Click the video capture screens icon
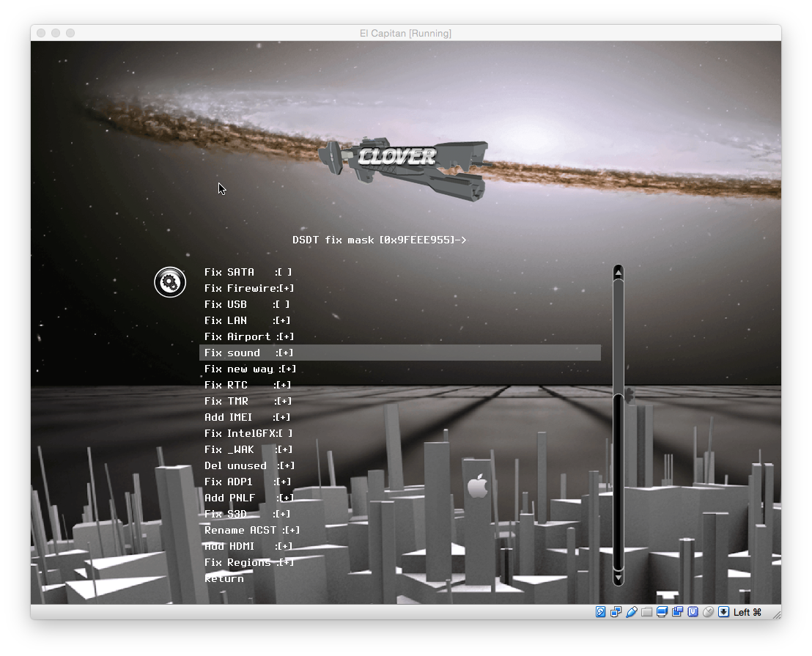The height and width of the screenshot is (656, 812). [677, 612]
